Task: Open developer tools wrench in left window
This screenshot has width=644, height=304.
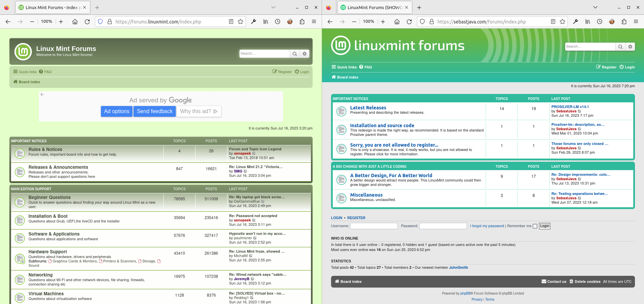Action: point(254,21)
